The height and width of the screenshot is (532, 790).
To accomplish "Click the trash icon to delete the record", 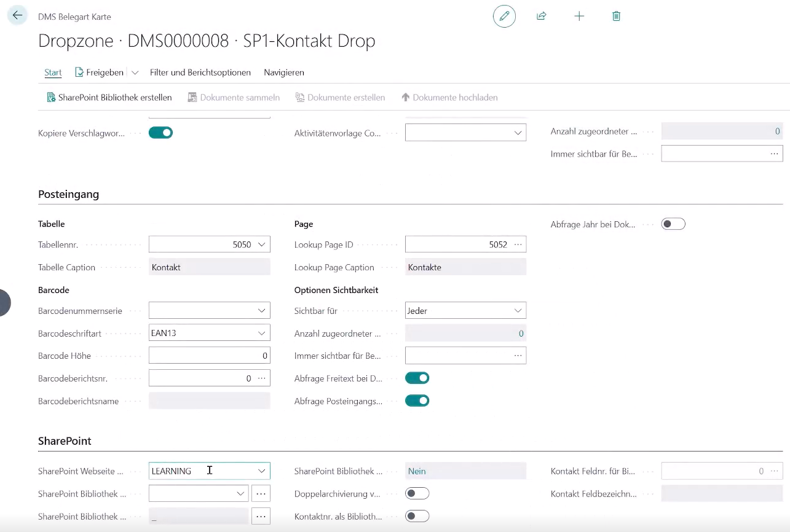I will [616, 17].
